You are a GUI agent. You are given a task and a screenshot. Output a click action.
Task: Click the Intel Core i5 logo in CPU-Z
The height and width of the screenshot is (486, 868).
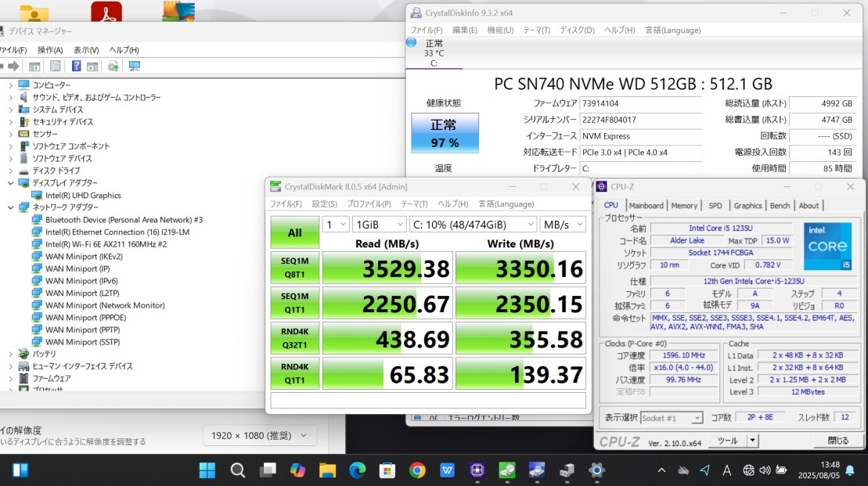(827, 247)
